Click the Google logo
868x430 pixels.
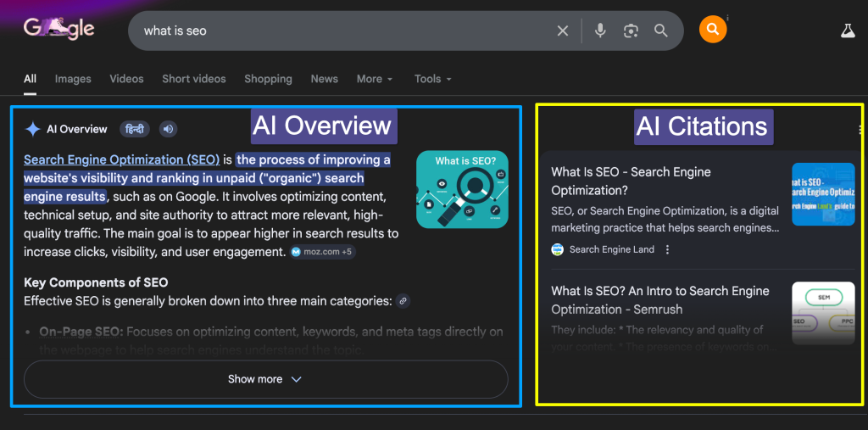point(58,29)
